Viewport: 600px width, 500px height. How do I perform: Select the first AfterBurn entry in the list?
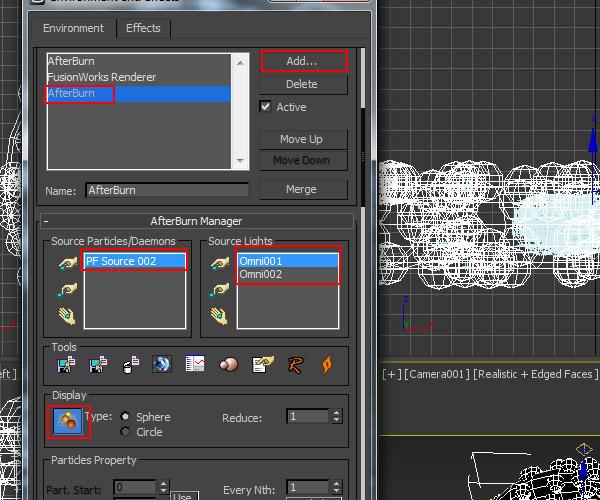139,61
